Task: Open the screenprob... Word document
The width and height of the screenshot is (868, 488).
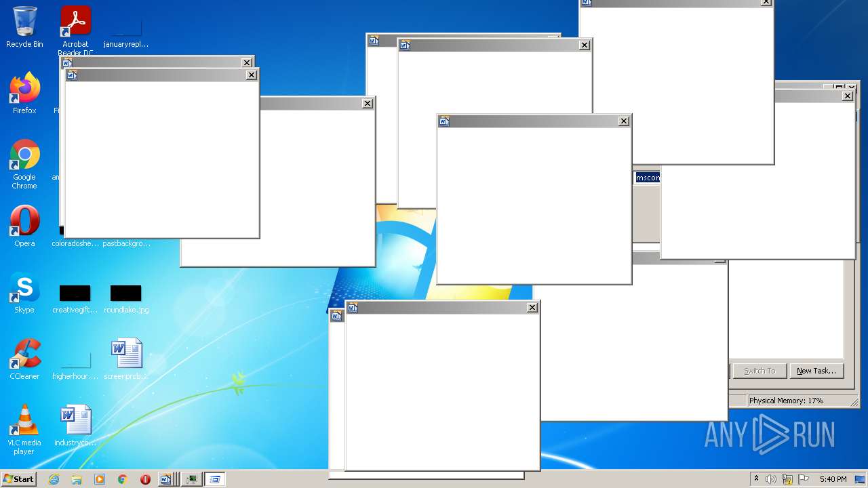Action: pos(126,359)
